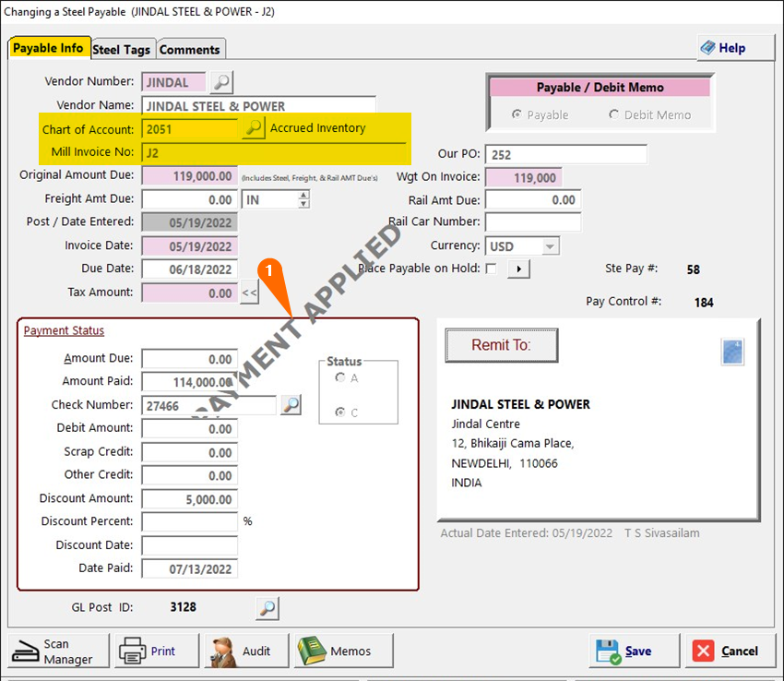The image size is (784, 681).
Task: Click the Vendor Name field
Action: click(258, 105)
